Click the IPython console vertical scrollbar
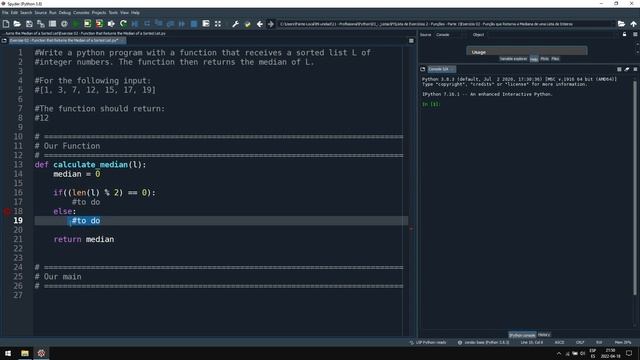Screen dimensions: 640x360 (x=635, y=188)
